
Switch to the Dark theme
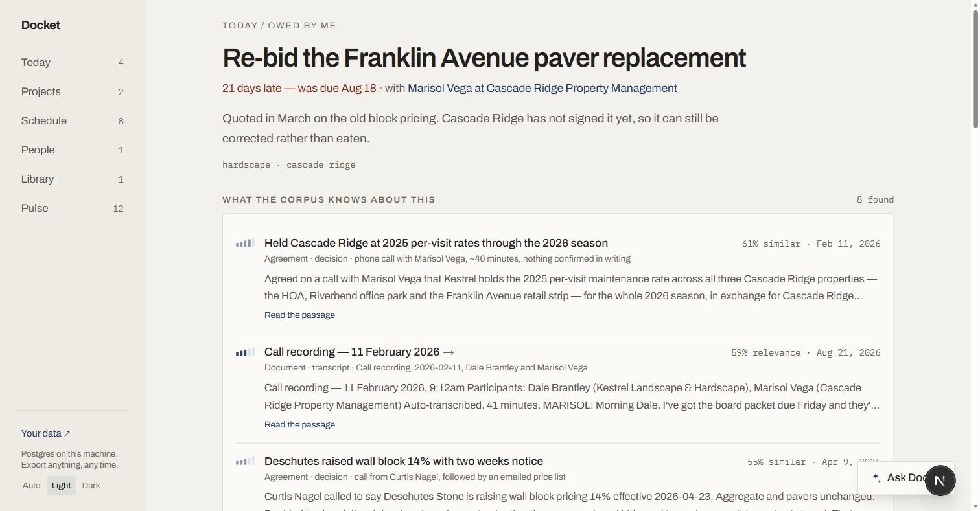pos(91,486)
